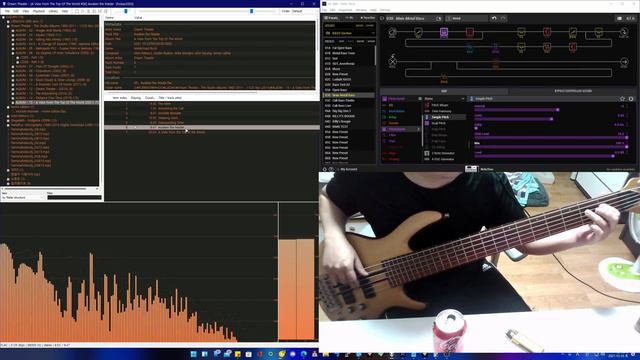Screen dimensions: 640x360
Task: Open the Help menu in foobar2000
Action: click(x=65, y=11)
